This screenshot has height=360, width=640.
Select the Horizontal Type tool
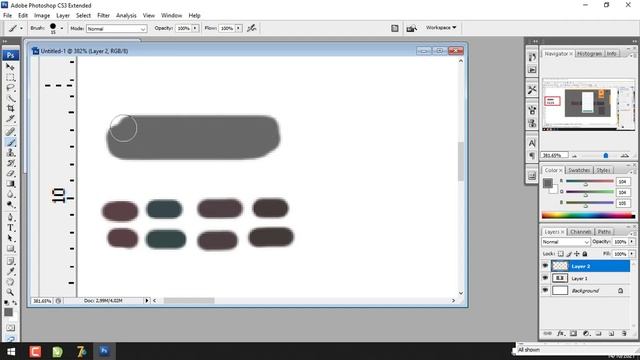[x=10, y=228]
